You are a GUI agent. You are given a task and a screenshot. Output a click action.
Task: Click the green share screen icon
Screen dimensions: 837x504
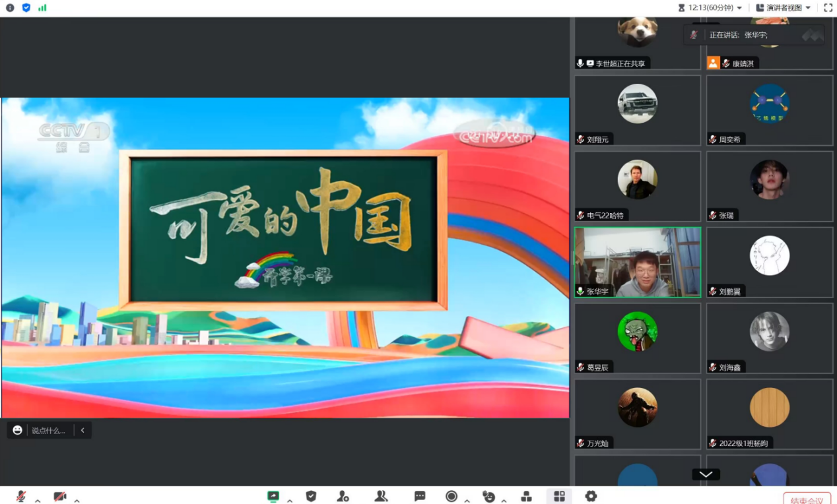273,496
